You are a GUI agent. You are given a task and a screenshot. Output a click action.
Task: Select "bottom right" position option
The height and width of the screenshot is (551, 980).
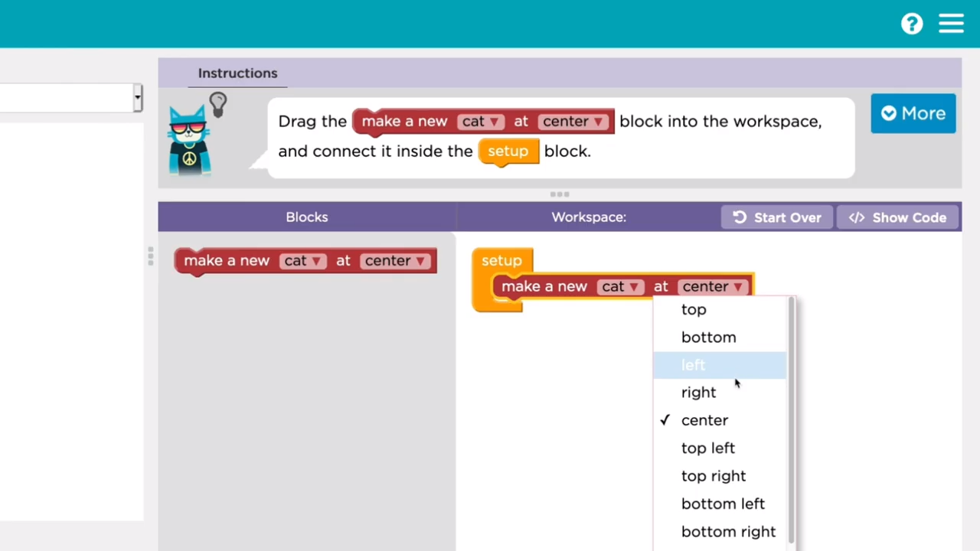(728, 532)
